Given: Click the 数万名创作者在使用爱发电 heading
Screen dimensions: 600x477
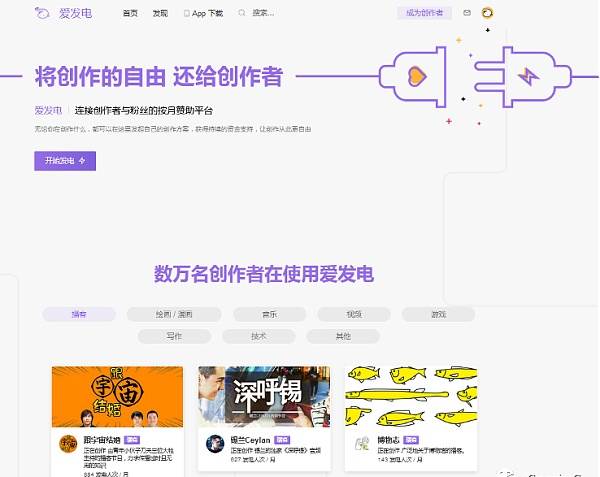Looking at the screenshot, I should point(264,274).
